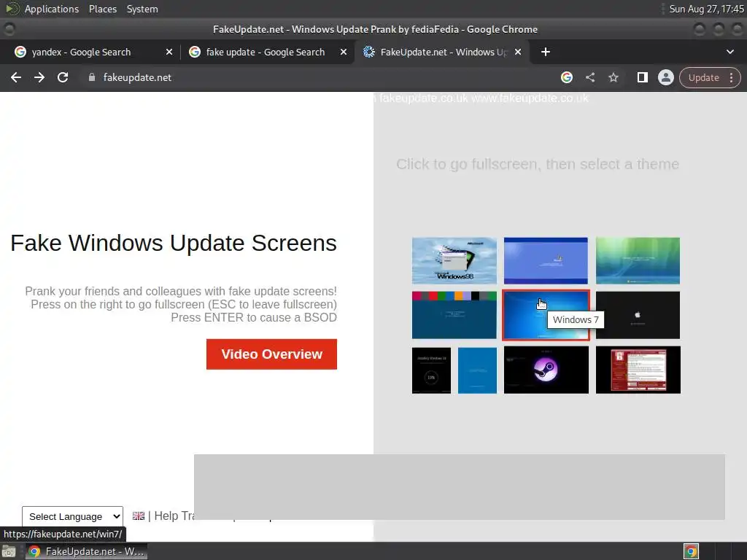Pick the Steam logo theme thumbnail
Viewport: 747px width, 560px height.
(x=546, y=370)
